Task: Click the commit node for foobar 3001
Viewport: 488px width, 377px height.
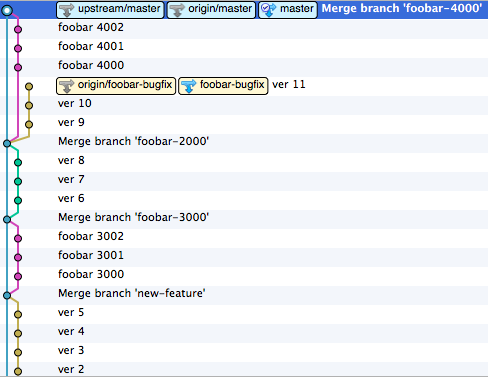Action: click(x=18, y=257)
